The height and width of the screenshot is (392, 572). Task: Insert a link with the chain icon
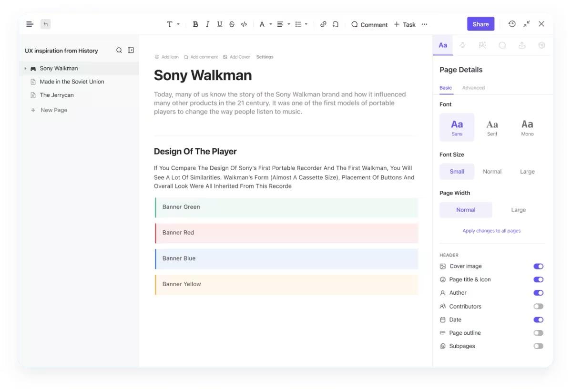click(x=323, y=24)
